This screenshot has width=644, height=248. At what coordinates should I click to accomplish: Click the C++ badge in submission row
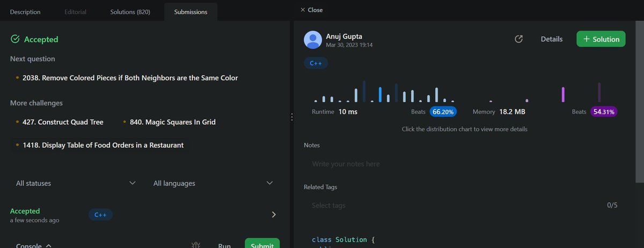click(x=100, y=215)
